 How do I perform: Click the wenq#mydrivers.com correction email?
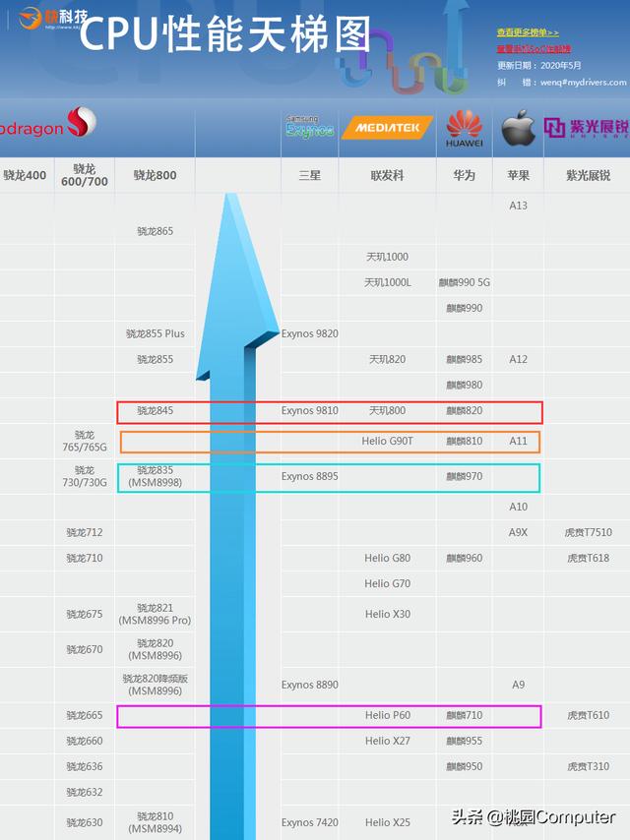coord(584,82)
